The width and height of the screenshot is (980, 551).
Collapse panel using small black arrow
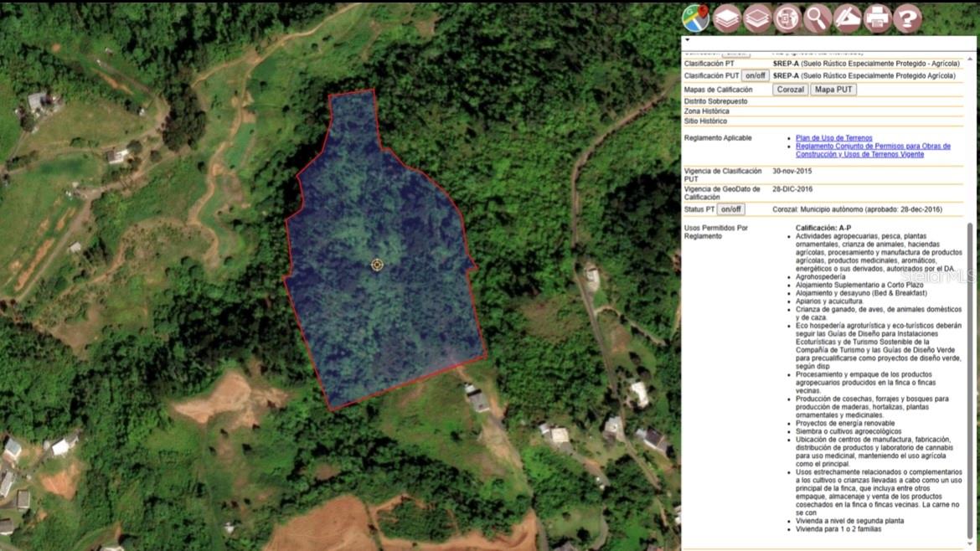pos(688,39)
